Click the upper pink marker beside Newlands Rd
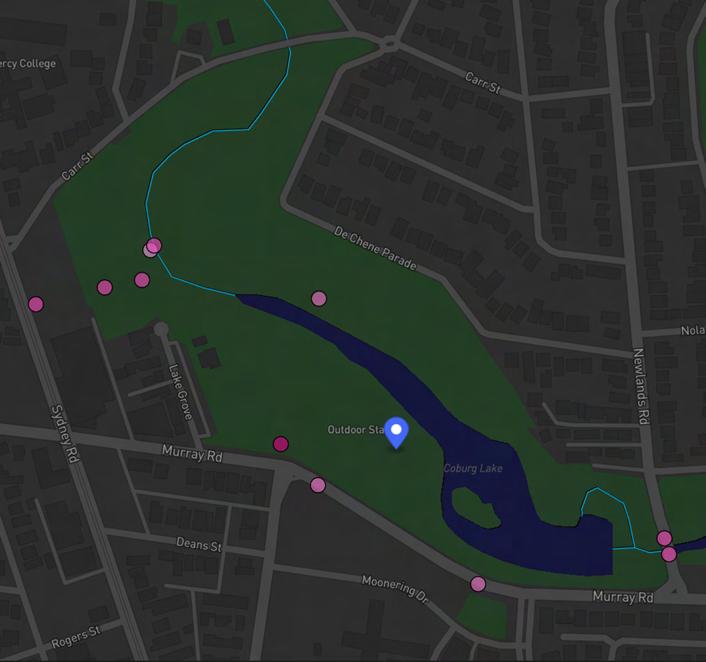 click(x=665, y=538)
